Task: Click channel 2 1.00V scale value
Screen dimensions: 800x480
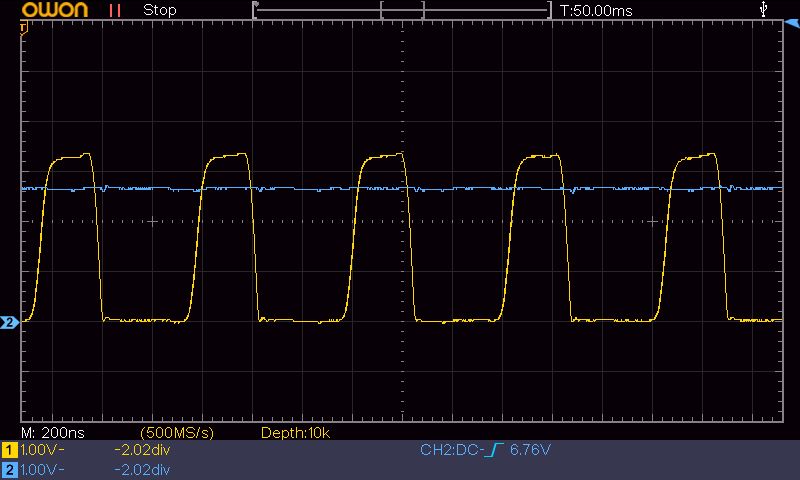Action: coord(42,470)
